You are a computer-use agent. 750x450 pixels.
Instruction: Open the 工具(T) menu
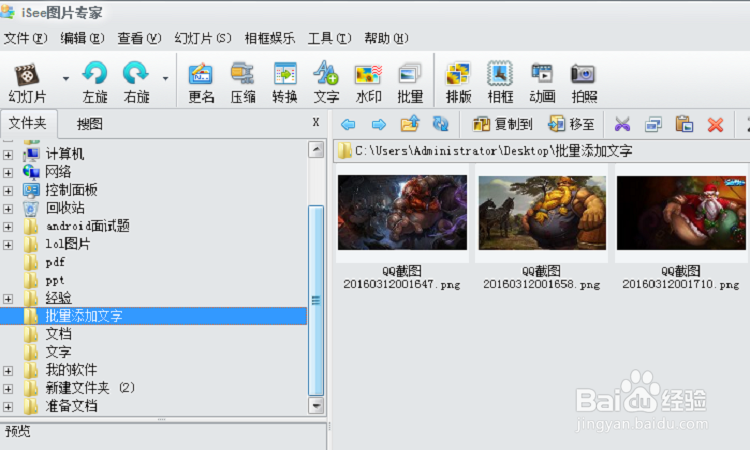pos(330,38)
